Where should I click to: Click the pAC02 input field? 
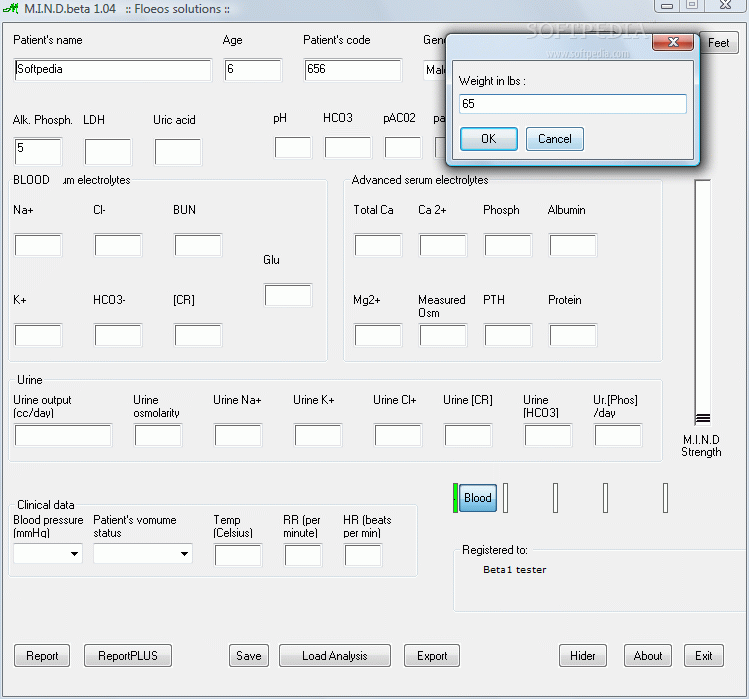403,147
